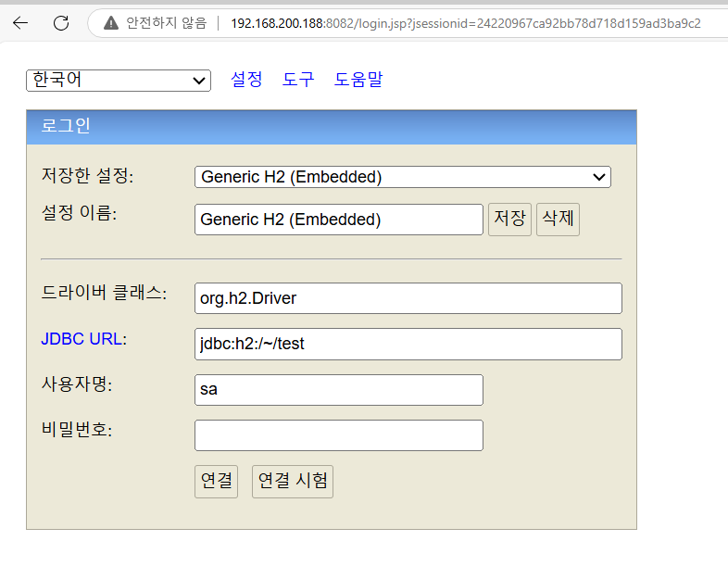Open the 설정 link

pyautogui.click(x=246, y=80)
